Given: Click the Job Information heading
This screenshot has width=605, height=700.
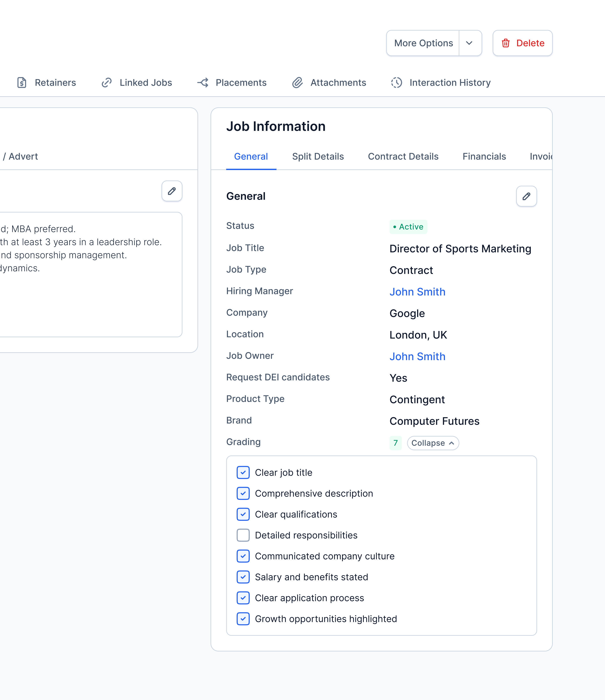Looking at the screenshot, I should pyautogui.click(x=276, y=126).
